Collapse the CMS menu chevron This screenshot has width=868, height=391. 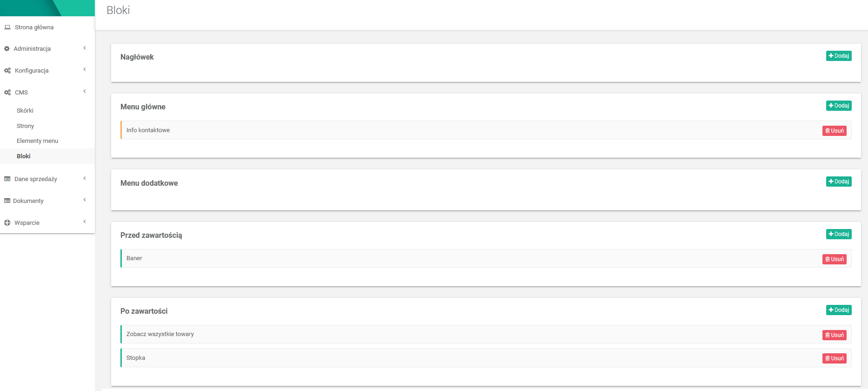tap(85, 92)
